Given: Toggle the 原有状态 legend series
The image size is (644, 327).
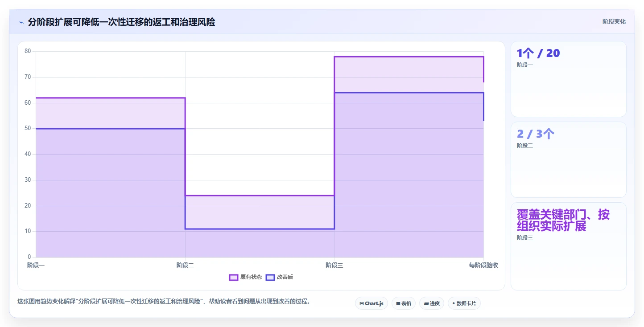Looking at the screenshot, I should (245, 277).
